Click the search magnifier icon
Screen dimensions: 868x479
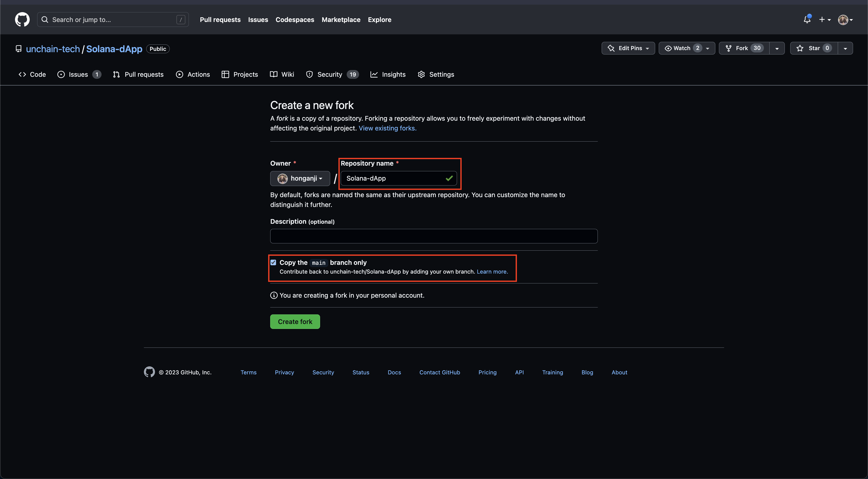(45, 20)
